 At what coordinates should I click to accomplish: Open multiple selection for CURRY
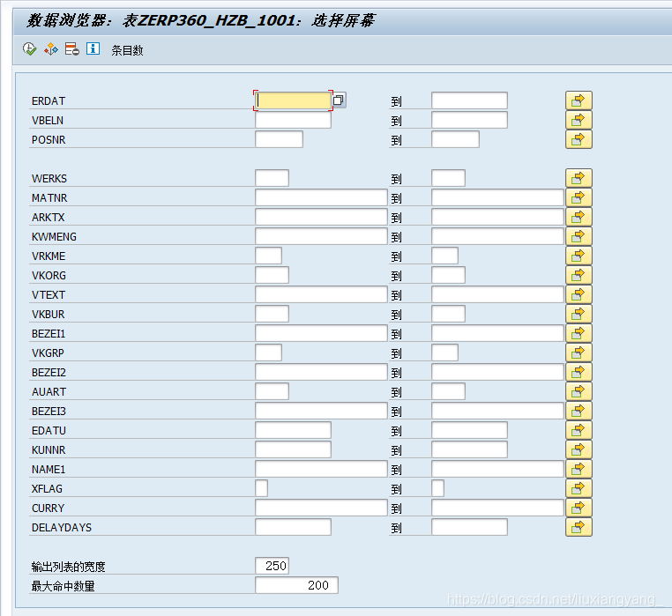point(579,508)
